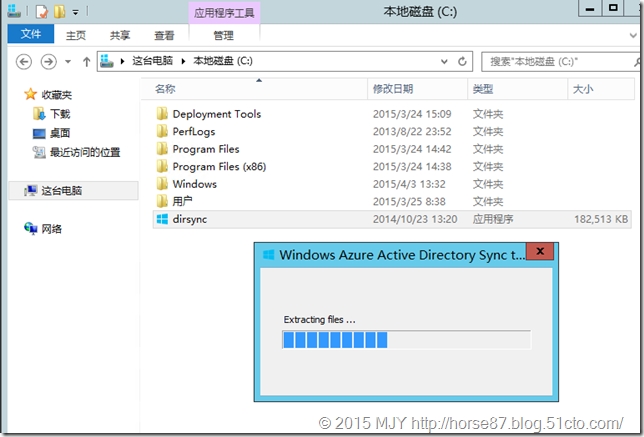Select the 用户 folder icon
Screen dimensions: 644x437
pyautogui.click(x=162, y=201)
